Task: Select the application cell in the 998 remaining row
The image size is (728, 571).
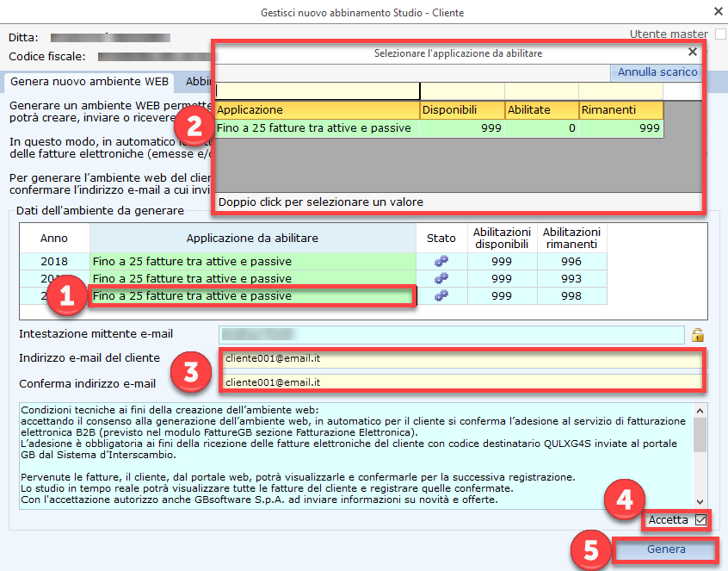Action: coord(253,296)
